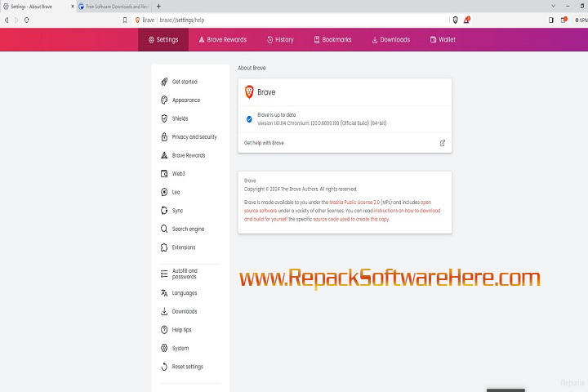Viewport: 588px width, 392px height.
Task: Click the Get started rocket icon
Action: click(164, 82)
